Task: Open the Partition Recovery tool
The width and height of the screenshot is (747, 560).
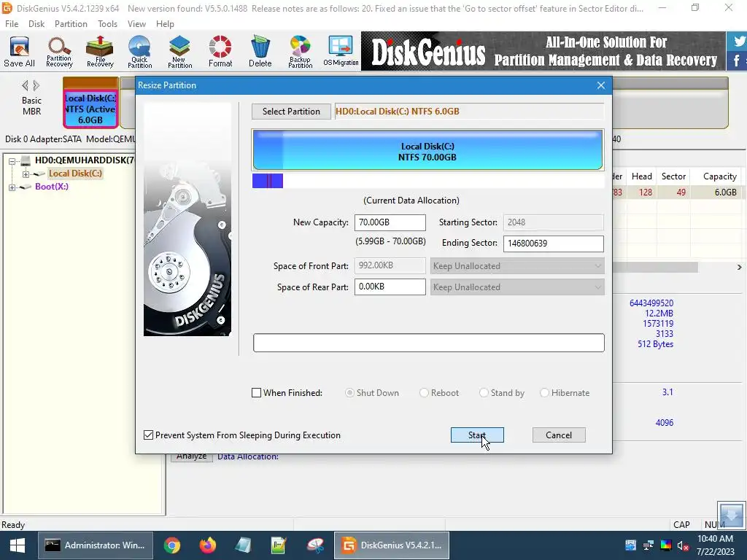Action: pos(59,52)
